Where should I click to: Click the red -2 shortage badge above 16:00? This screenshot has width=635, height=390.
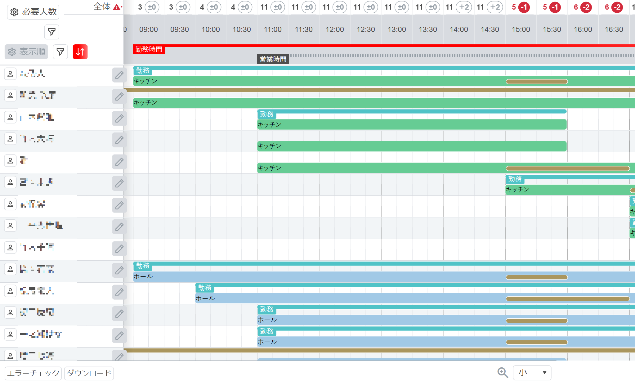click(586, 7)
